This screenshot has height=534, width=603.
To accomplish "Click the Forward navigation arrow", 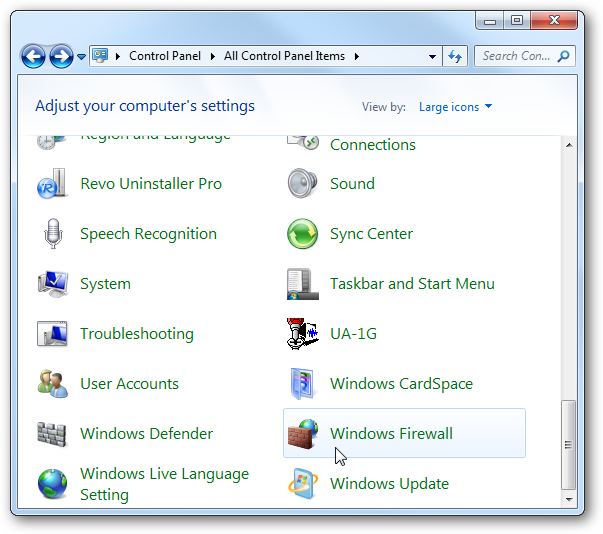I will pos(61,57).
